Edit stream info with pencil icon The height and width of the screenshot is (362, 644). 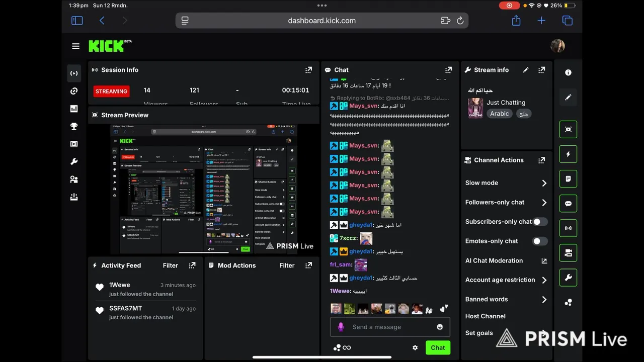(526, 70)
